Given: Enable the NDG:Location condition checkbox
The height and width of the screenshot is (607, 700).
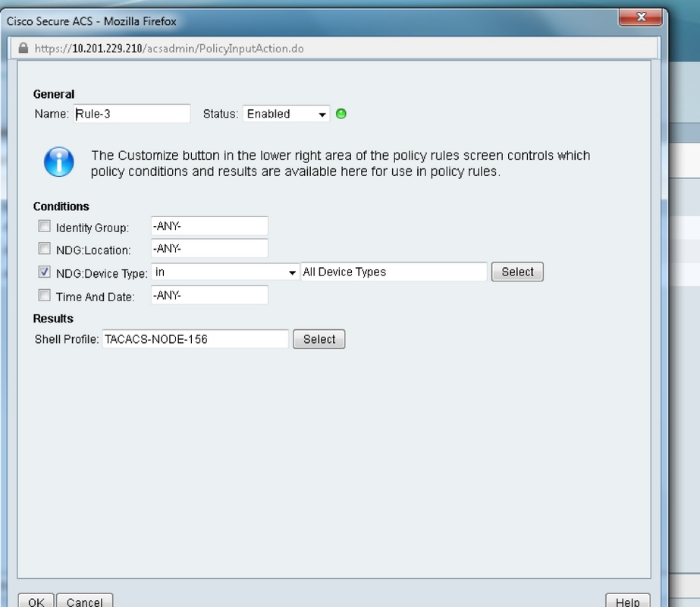Looking at the screenshot, I should (x=44, y=248).
